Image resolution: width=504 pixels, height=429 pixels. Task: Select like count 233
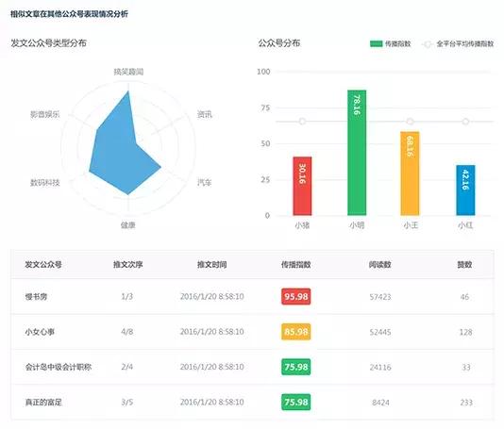465,403
